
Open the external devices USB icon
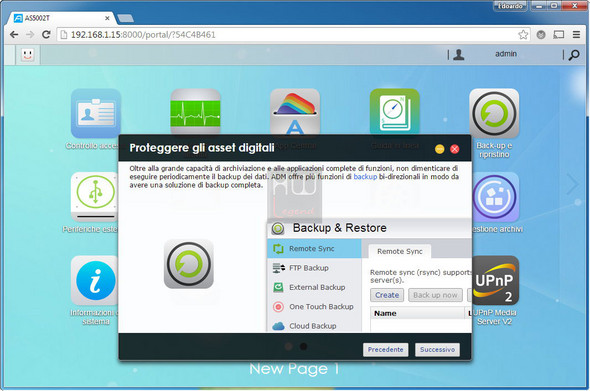(94, 197)
